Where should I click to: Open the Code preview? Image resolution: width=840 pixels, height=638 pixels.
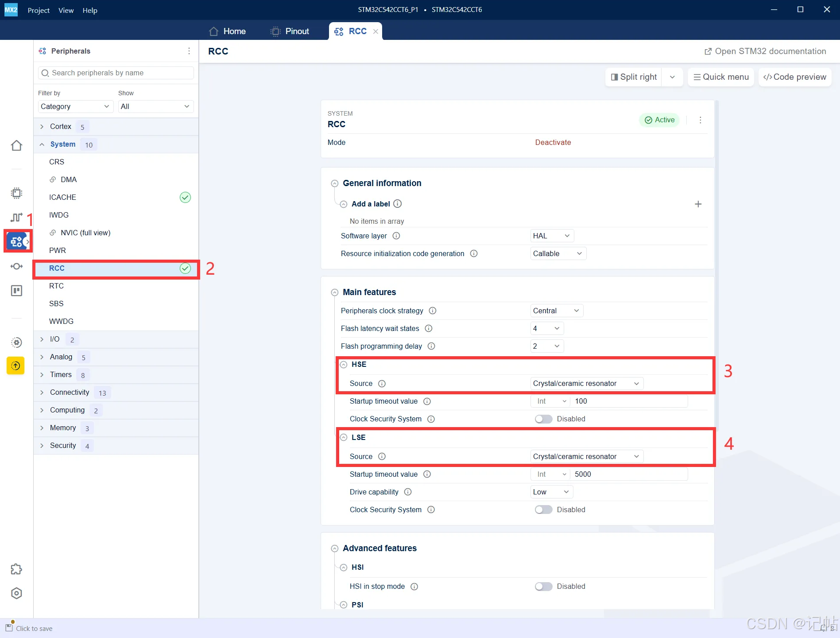(x=795, y=77)
